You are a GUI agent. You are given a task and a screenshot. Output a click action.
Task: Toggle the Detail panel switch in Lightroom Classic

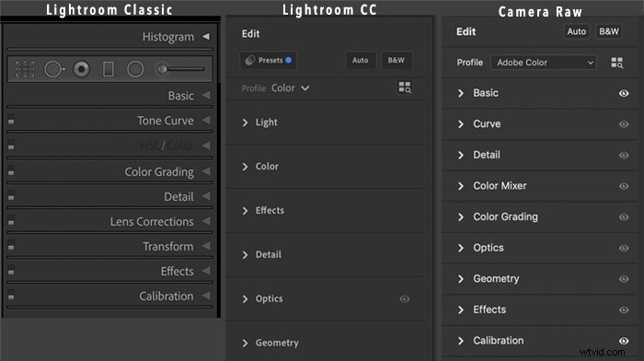tap(11, 196)
